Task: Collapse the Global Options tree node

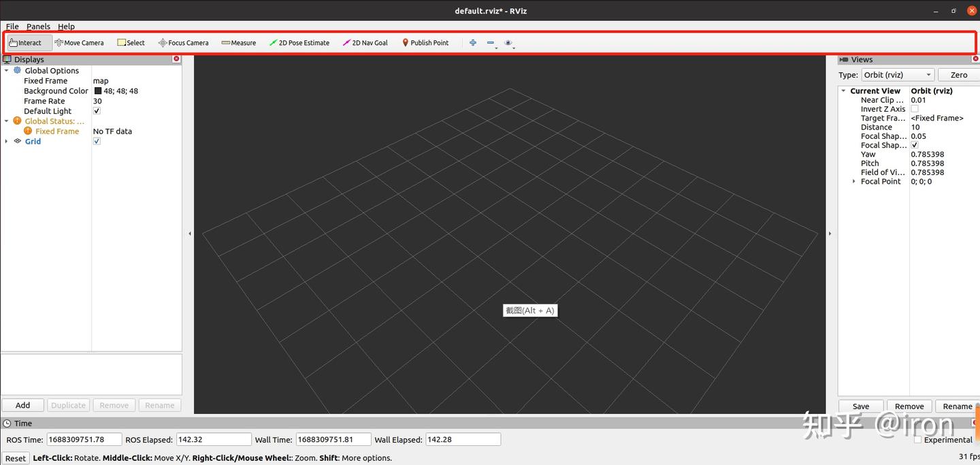Action: click(7, 71)
